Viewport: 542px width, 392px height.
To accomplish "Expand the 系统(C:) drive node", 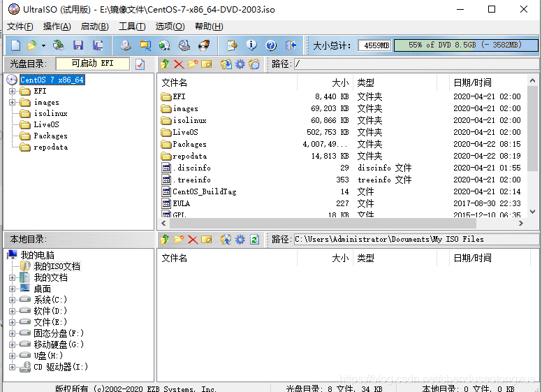I will [12, 300].
